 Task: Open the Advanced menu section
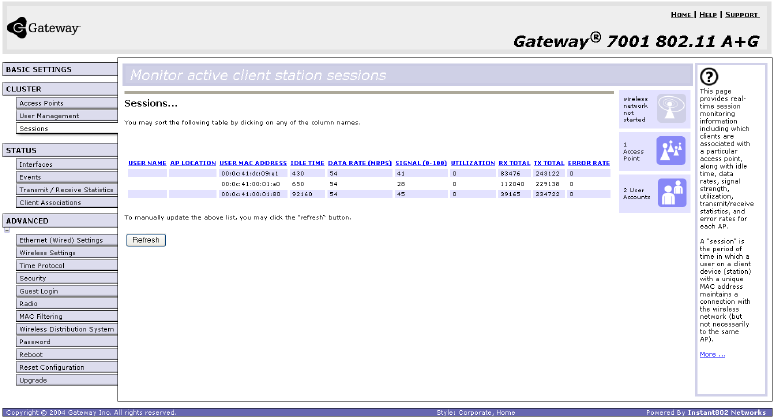(x=60, y=221)
